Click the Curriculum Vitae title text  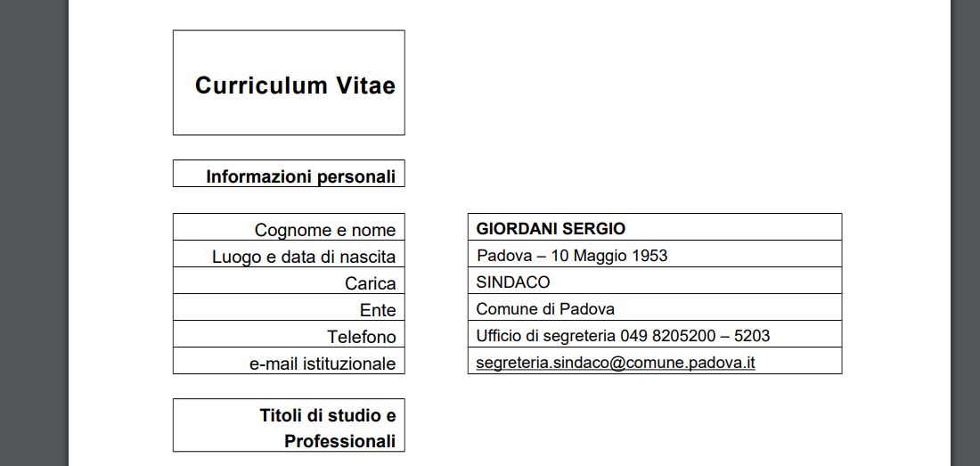click(x=295, y=86)
